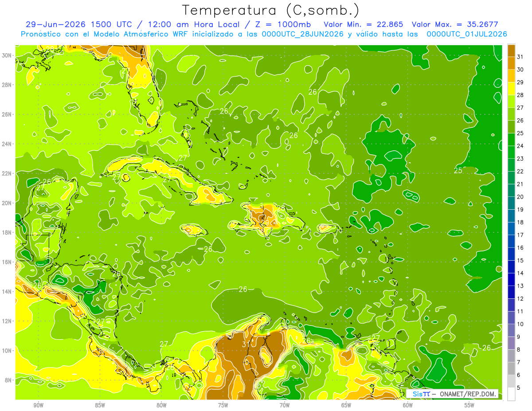
Task: Pick the orange swatch between 30 and 31
Action: 512,63
